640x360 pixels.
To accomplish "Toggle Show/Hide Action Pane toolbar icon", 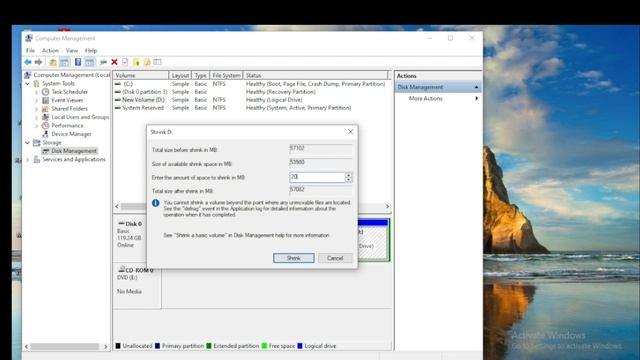I will (90, 62).
